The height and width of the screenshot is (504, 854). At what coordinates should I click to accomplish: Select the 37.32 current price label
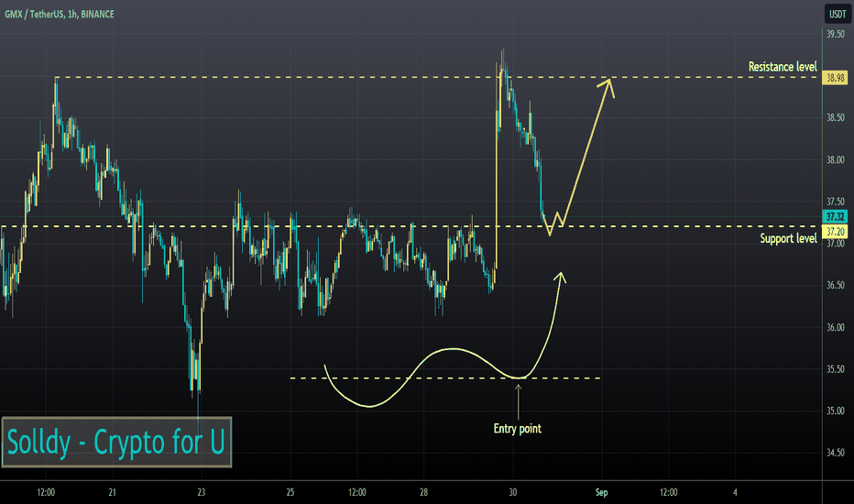click(x=835, y=216)
